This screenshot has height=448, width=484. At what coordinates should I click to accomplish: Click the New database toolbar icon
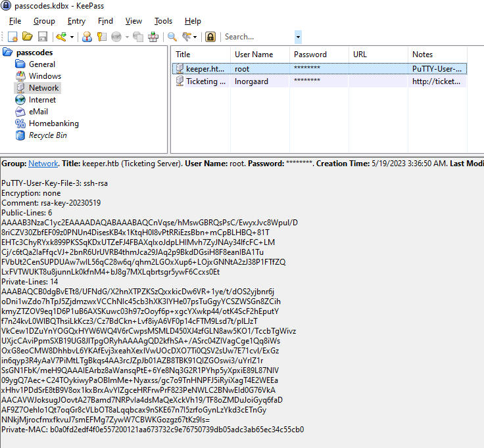[12, 37]
